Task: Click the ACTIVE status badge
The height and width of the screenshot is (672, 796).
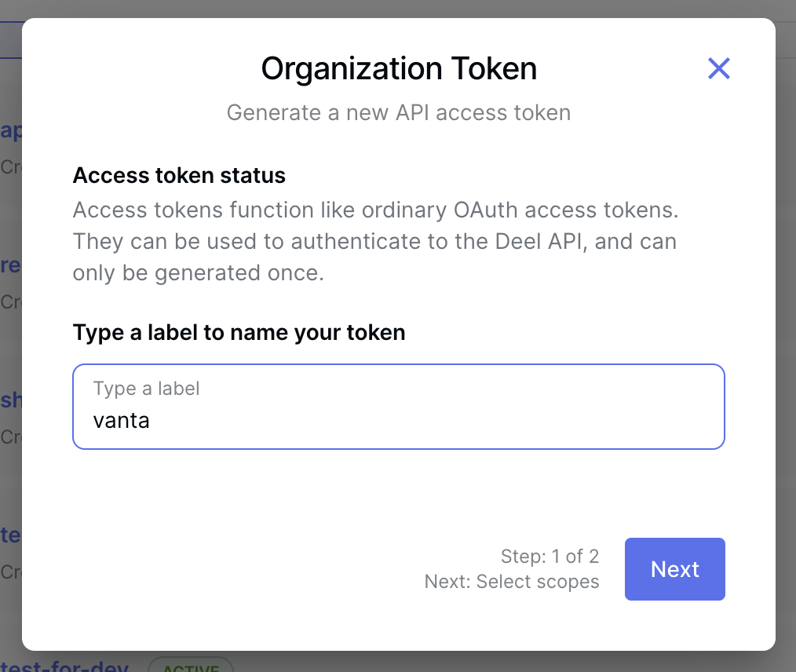Action: tap(191, 665)
